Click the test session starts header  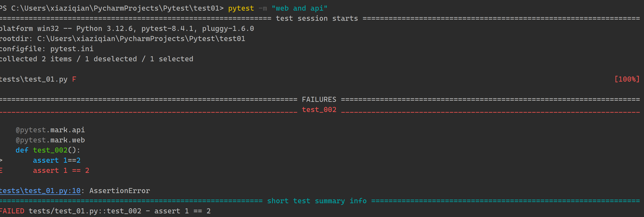click(x=317, y=18)
